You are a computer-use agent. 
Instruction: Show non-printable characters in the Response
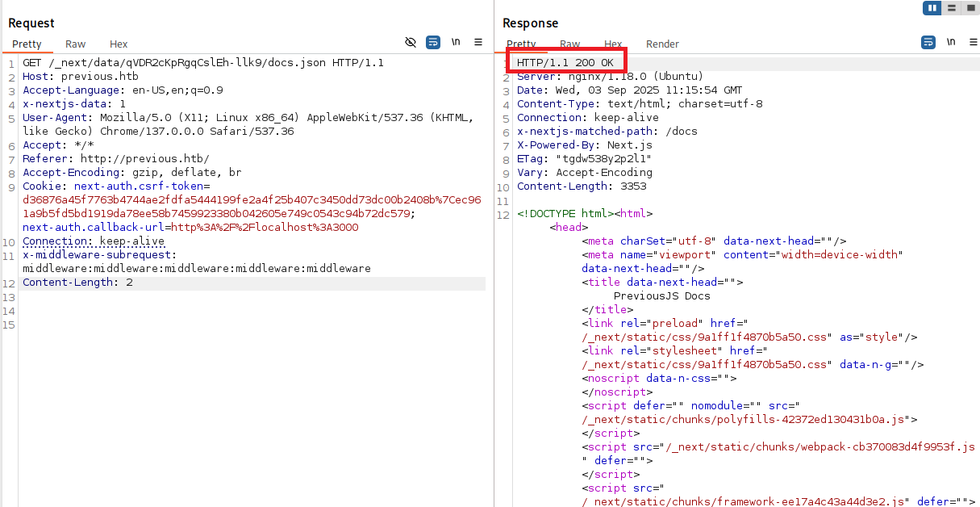pos(950,41)
